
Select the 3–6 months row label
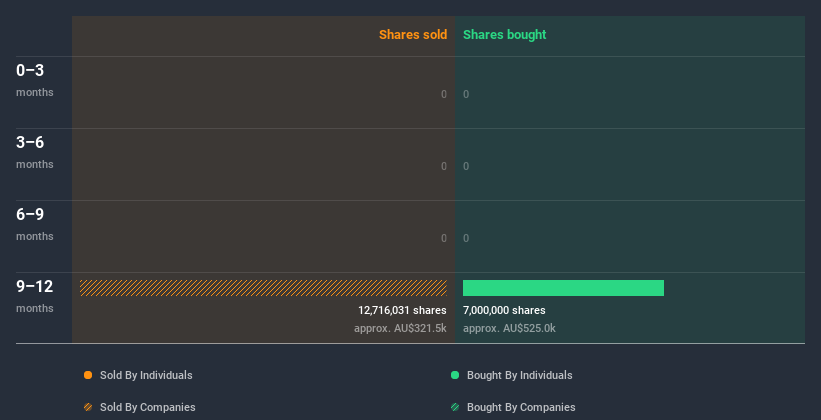(x=35, y=152)
